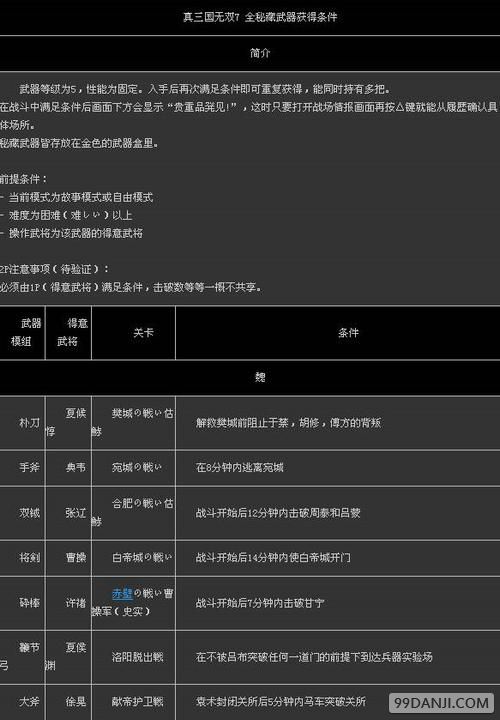Screen dimensions: 500x720
Task: Select the page title 真三国无双7 全秘藏武器获得条件
Action: pyautogui.click(x=260, y=17)
